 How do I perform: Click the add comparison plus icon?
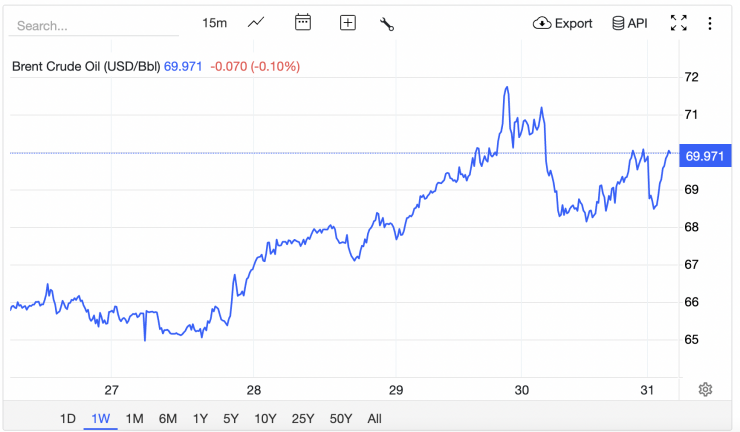click(348, 23)
